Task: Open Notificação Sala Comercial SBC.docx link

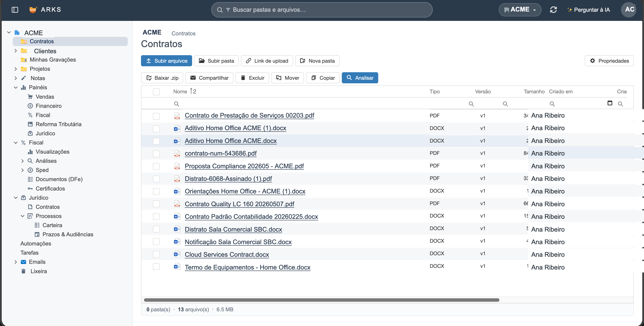Action: point(238,242)
